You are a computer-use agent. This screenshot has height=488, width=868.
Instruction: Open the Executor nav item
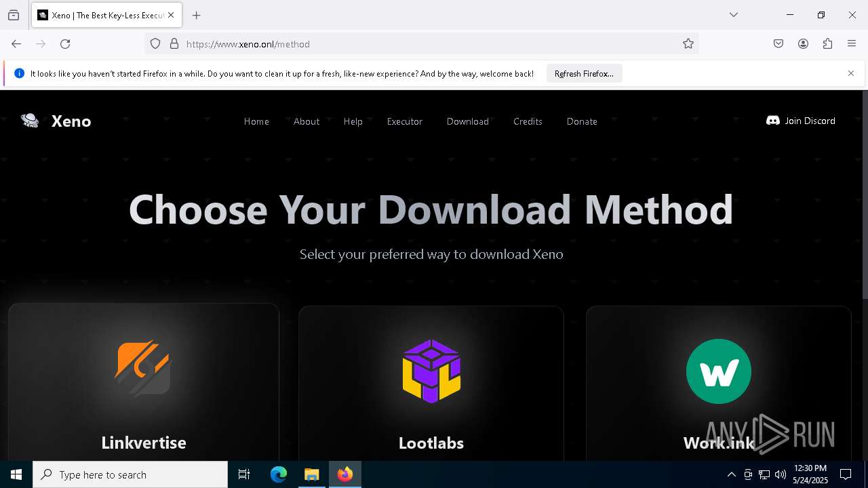click(x=405, y=121)
